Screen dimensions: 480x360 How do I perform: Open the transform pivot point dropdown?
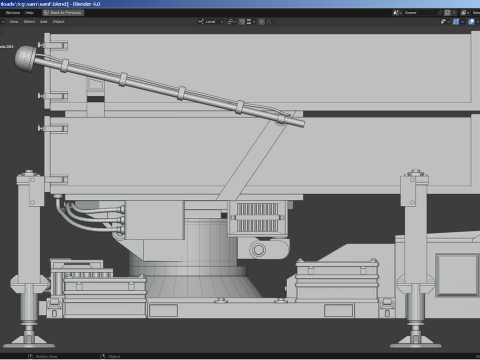231,22
